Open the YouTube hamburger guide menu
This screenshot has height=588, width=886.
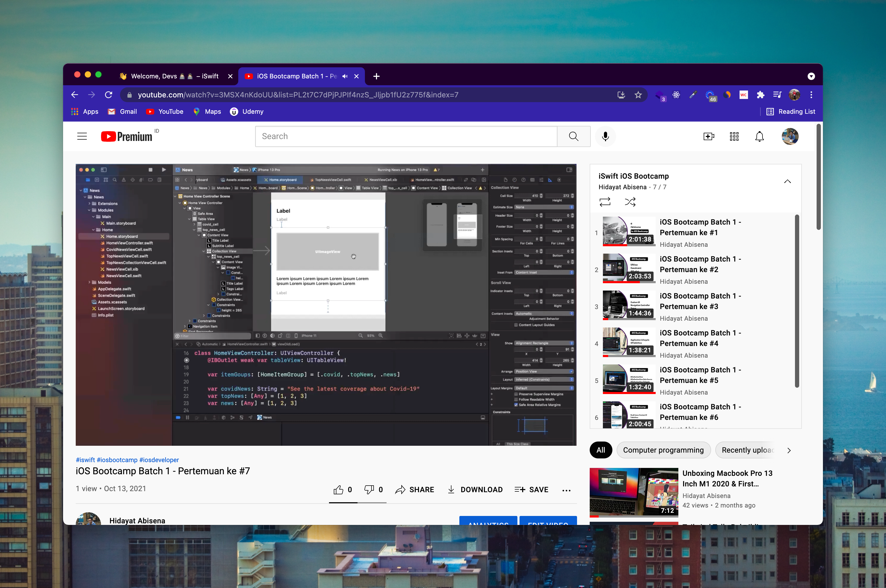[x=82, y=136]
